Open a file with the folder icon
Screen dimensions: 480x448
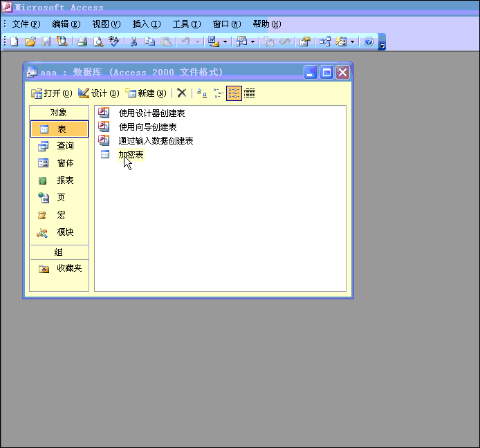(x=30, y=41)
